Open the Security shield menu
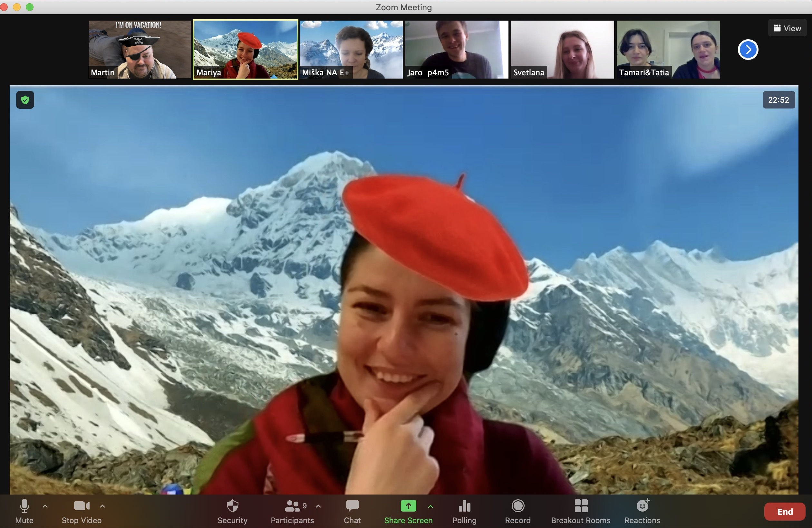Screen dimensions: 812x528 [232, 511]
